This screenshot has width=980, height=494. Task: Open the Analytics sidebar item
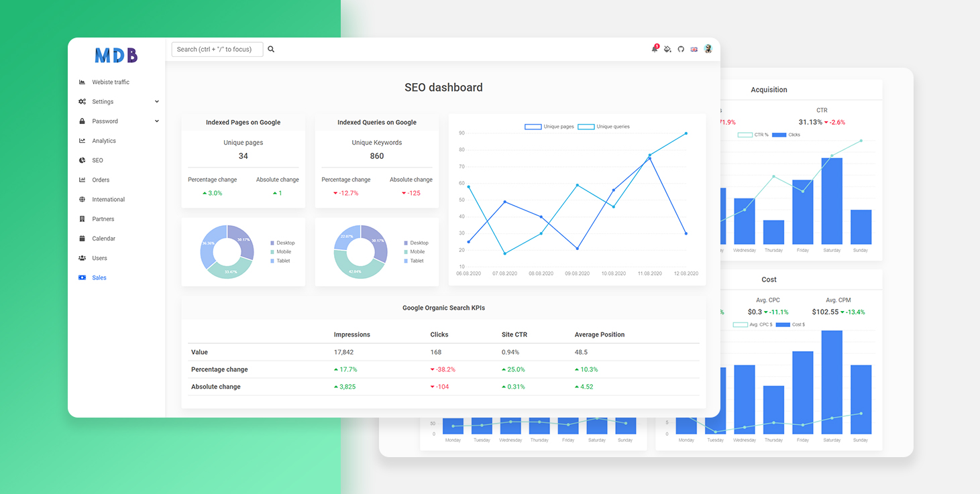pos(104,141)
